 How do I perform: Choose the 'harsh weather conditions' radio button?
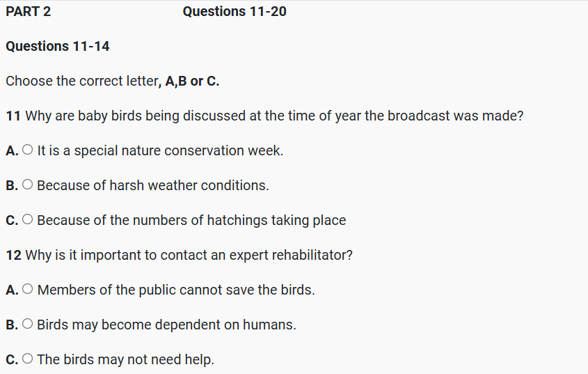pyautogui.click(x=27, y=185)
